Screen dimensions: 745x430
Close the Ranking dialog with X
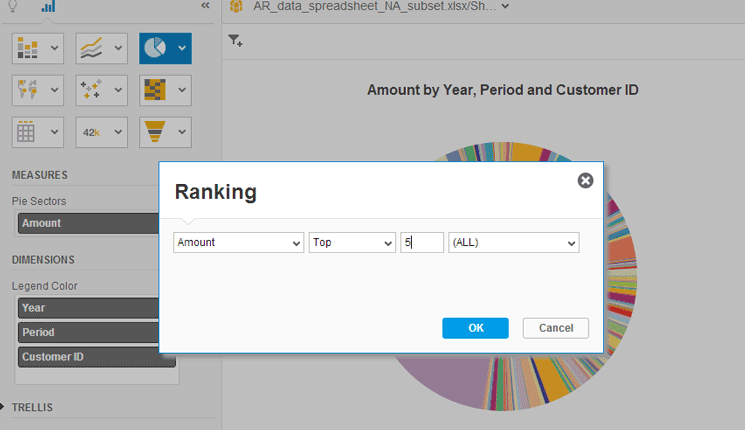tap(585, 181)
